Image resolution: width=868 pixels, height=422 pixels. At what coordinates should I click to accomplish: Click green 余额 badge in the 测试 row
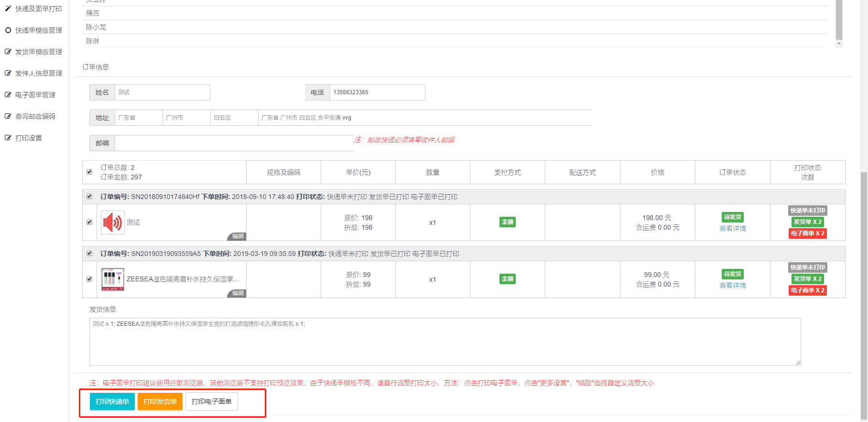(x=508, y=222)
